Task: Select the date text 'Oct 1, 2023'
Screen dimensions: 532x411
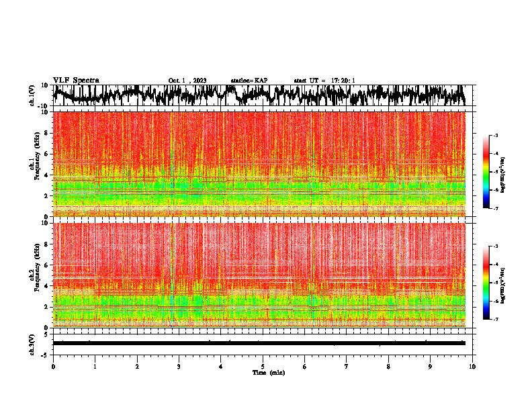Action: 187,81
